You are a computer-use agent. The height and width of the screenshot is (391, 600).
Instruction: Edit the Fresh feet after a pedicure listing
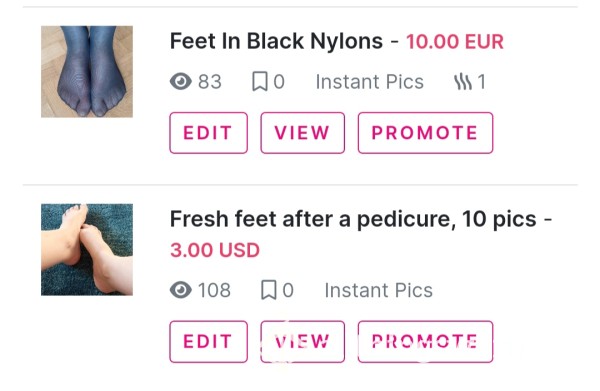(x=209, y=341)
